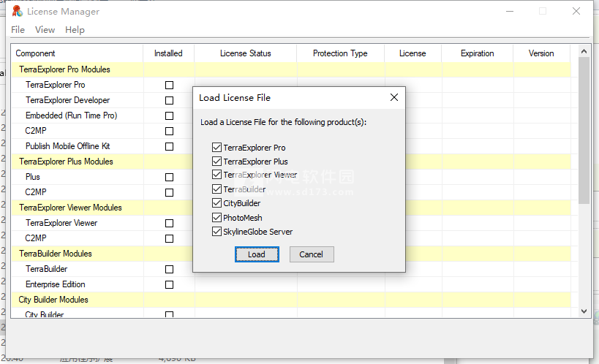Click the Protection Type column header
Viewport: 599px width, 364px height.
pos(340,53)
